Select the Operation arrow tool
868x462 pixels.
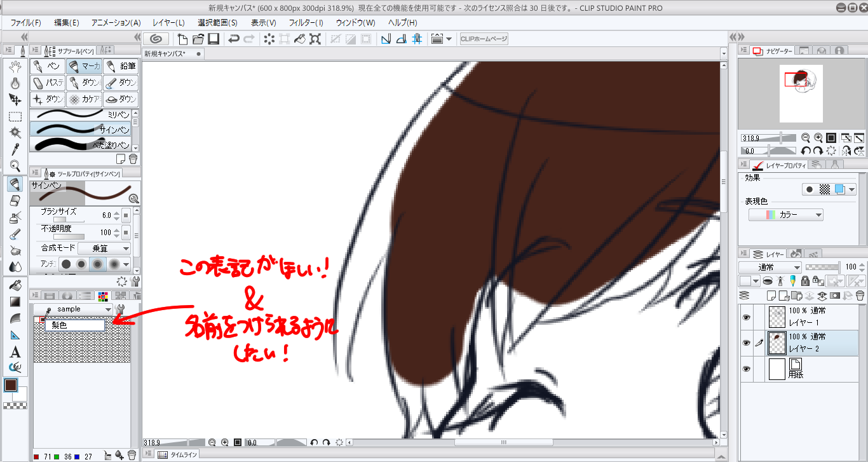16,100
